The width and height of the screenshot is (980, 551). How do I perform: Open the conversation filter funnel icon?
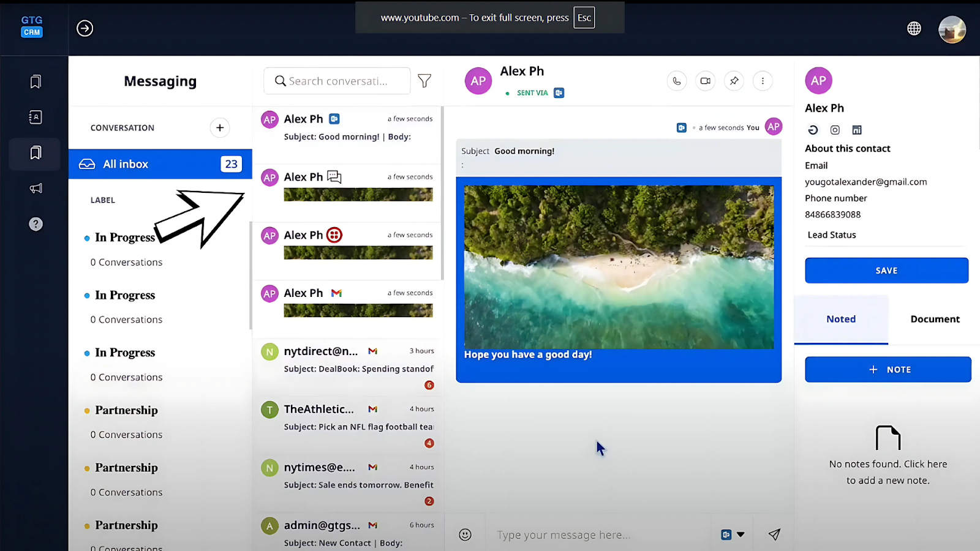tap(424, 81)
